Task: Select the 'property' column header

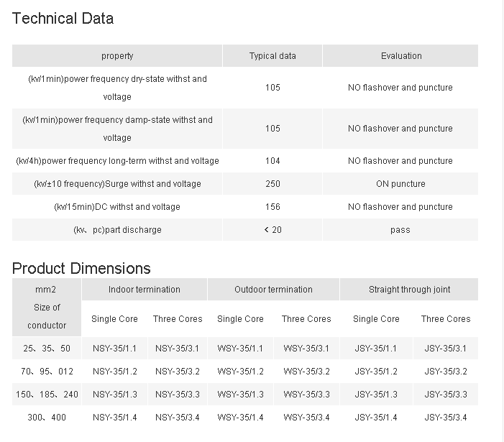Action: pyautogui.click(x=117, y=56)
